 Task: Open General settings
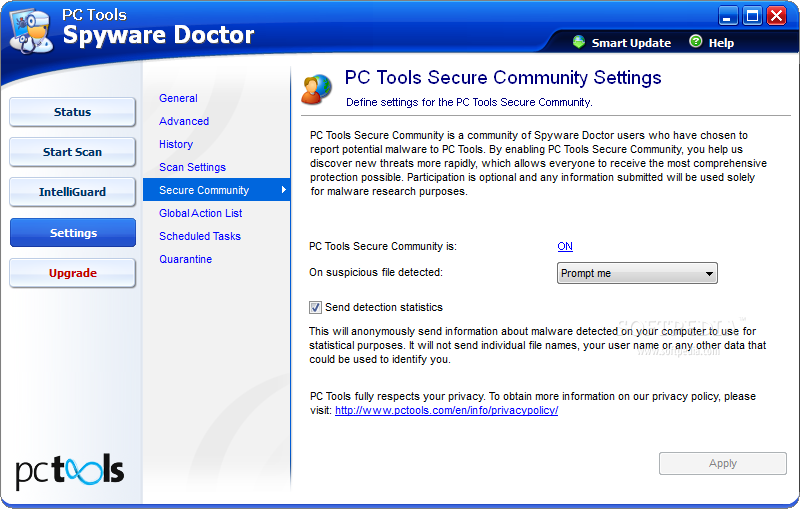[x=178, y=98]
